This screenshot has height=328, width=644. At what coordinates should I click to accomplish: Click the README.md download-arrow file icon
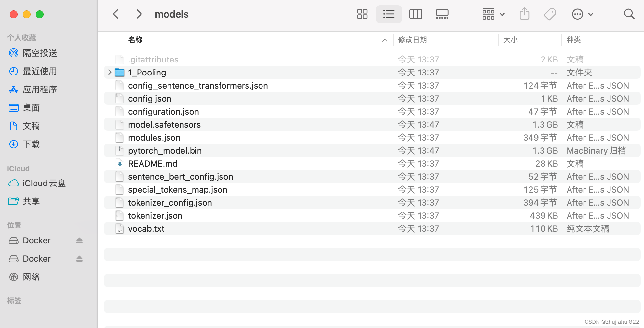pos(120,163)
